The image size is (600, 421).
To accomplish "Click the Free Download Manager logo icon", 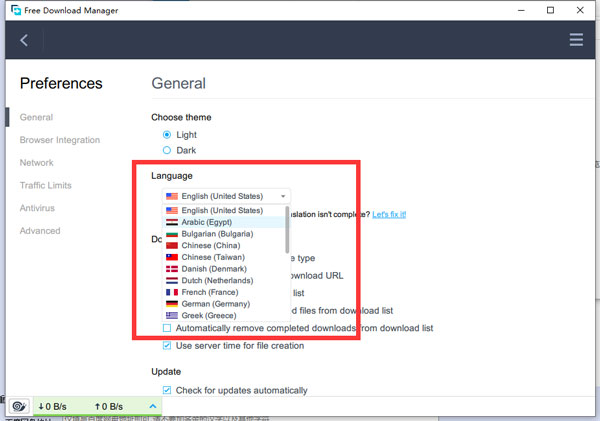I will 16,10.
